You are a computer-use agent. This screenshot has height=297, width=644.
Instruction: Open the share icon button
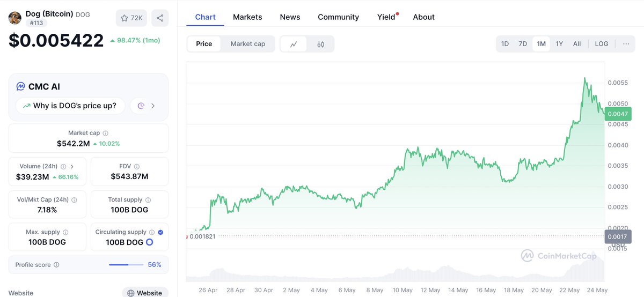[x=160, y=18]
